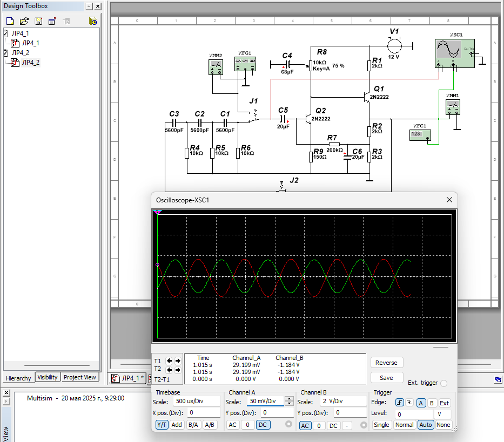
Task: Click the Timebase Scale 500 us/Div field
Action: [197, 401]
